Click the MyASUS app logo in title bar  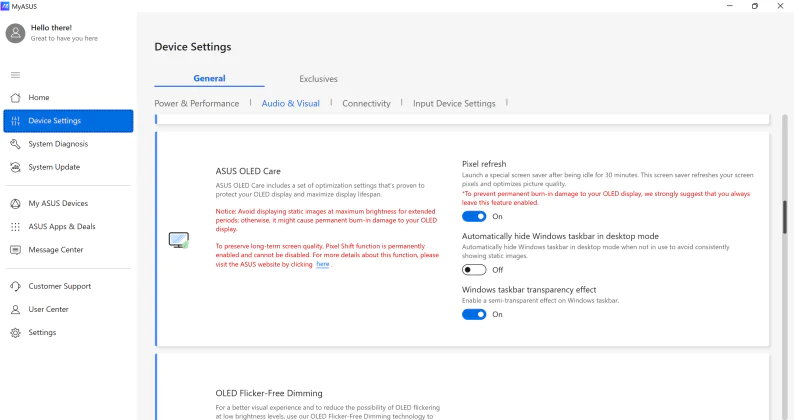[x=5, y=6]
